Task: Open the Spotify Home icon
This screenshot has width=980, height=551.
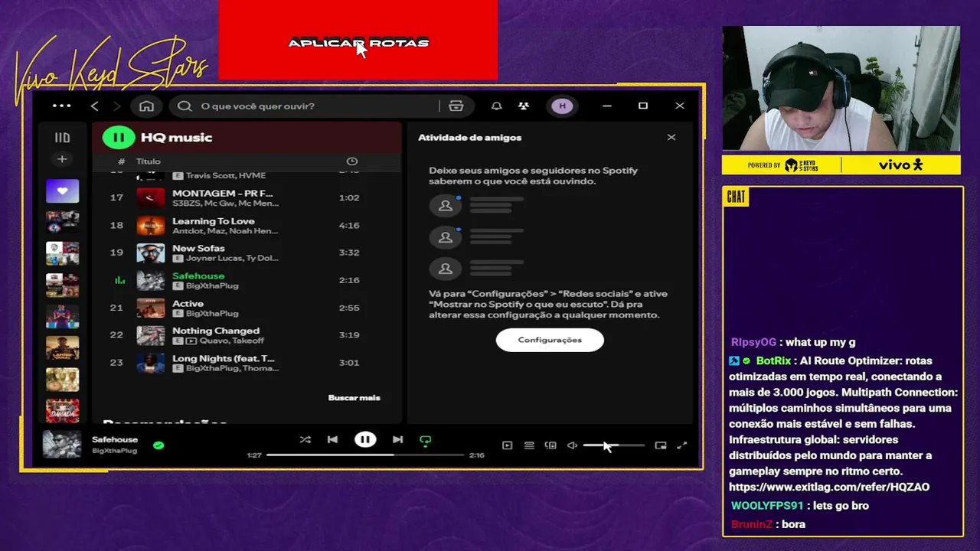Action: pos(147,106)
